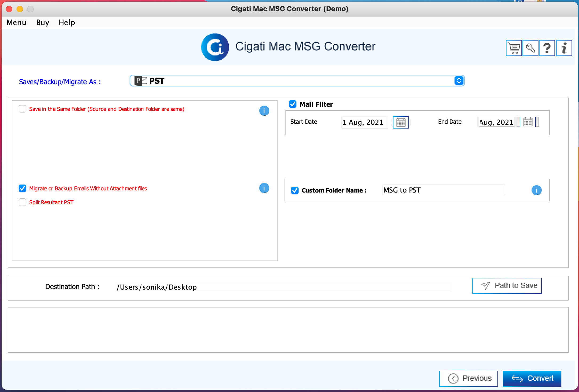Toggle the Mail Filter checkbox

(293, 104)
